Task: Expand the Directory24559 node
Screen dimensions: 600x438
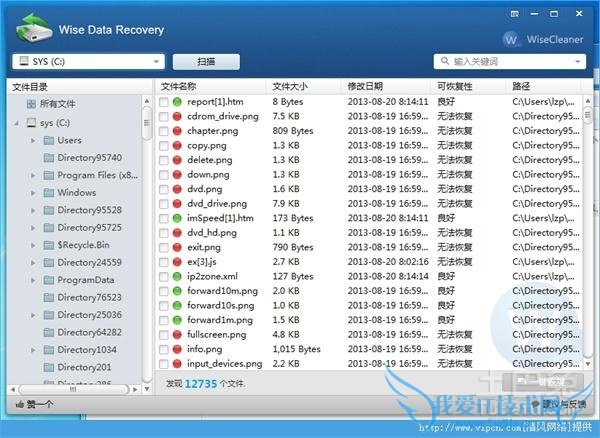Action: click(33, 263)
